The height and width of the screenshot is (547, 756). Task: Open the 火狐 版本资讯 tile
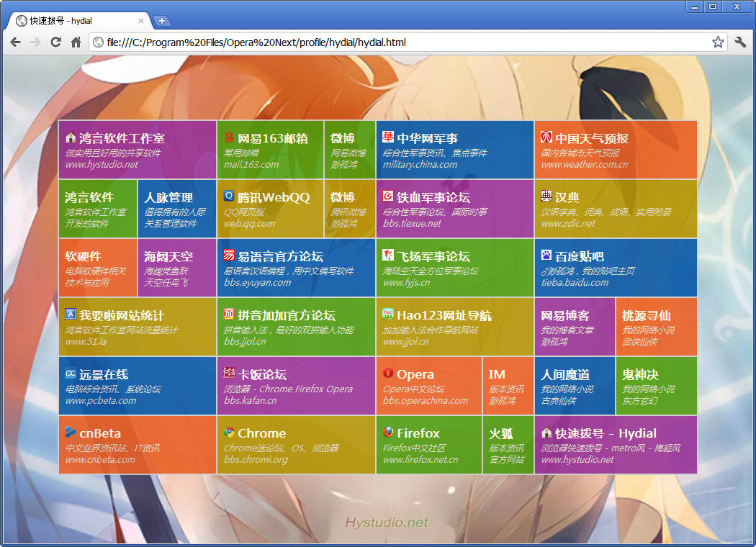click(508, 445)
